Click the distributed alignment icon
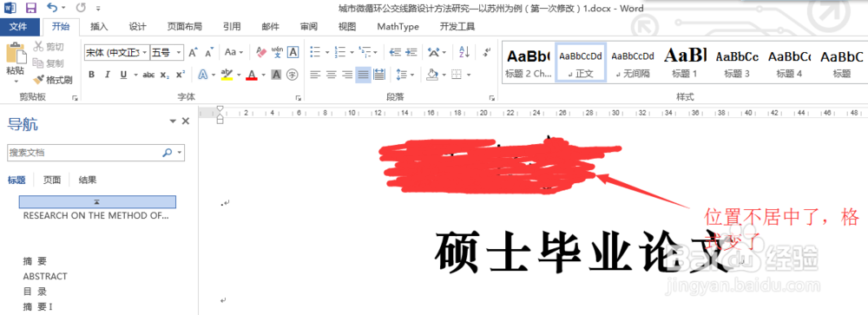 tap(379, 75)
